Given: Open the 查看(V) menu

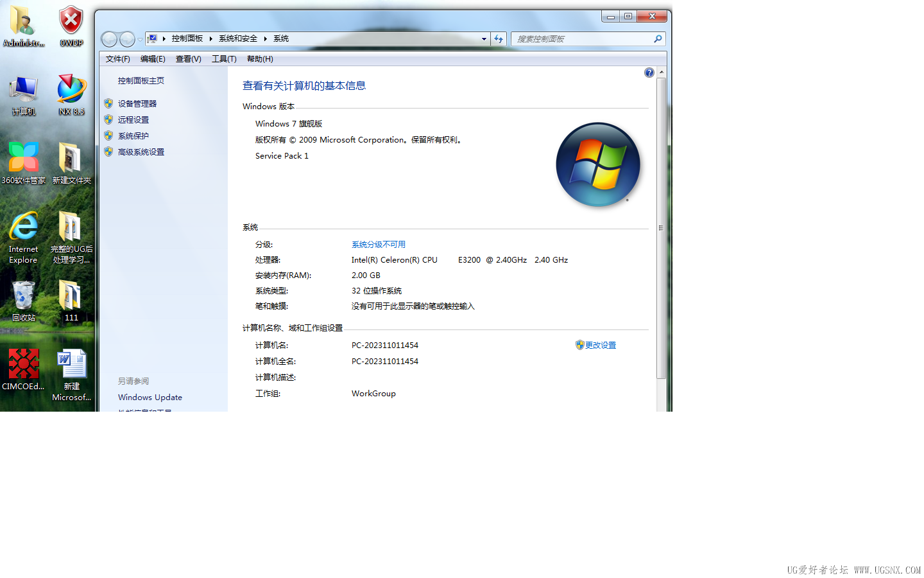Looking at the screenshot, I should click(x=189, y=59).
